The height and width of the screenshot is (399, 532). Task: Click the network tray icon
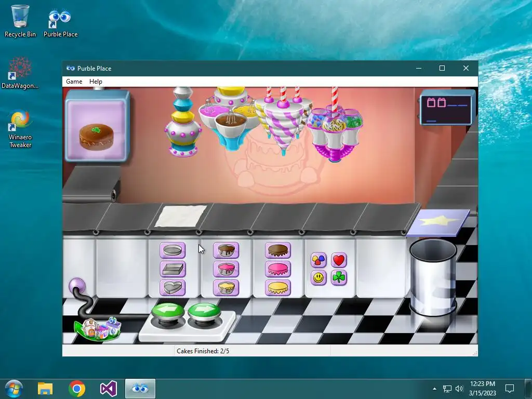(447, 389)
